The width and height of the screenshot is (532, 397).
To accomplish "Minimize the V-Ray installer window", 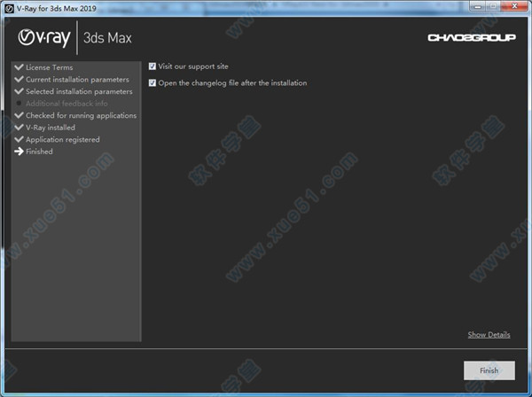I will (x=478, y=6).
